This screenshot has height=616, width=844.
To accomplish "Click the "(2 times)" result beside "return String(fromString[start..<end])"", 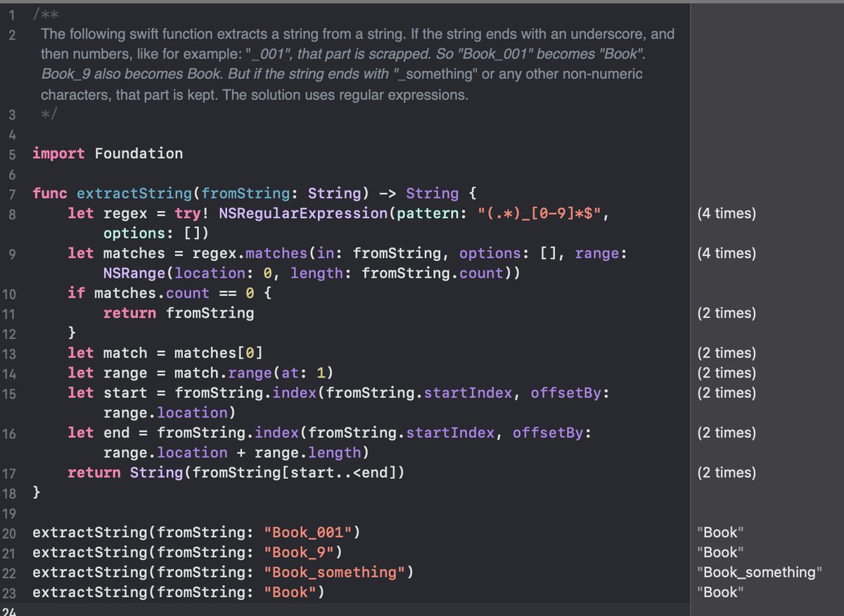I will click(727, 473).
